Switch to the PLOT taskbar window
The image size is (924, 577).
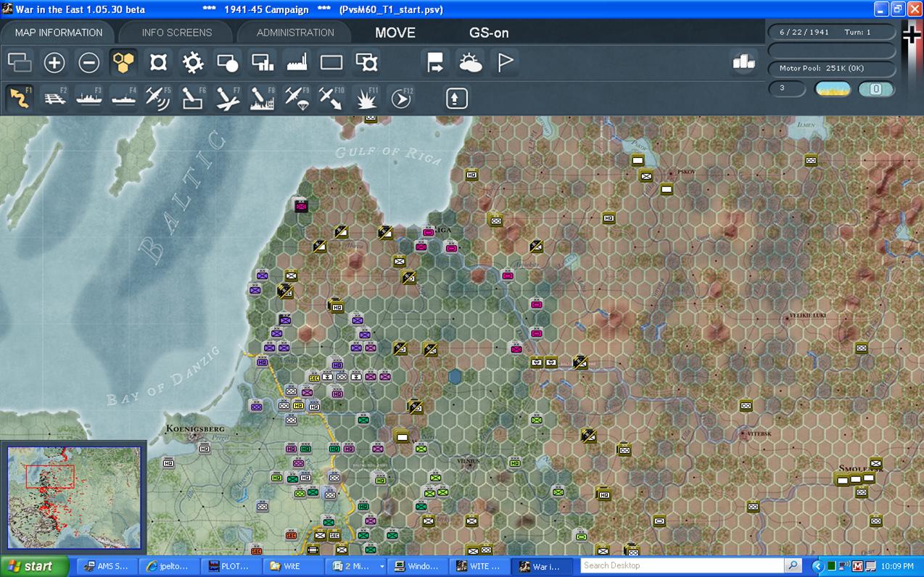click(x=231, y=566)
